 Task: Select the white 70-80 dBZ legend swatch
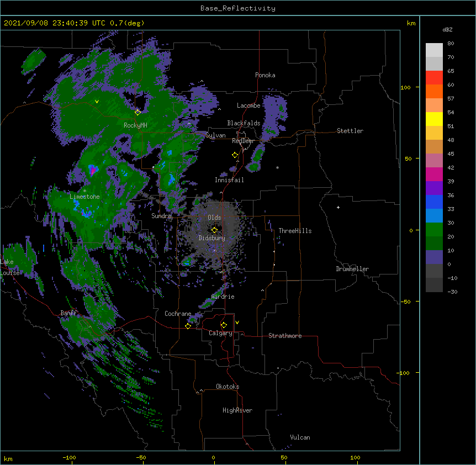pos(434,50)
